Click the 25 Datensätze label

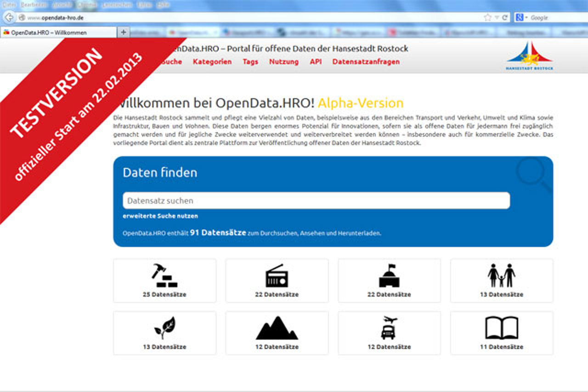pos(164,294)
